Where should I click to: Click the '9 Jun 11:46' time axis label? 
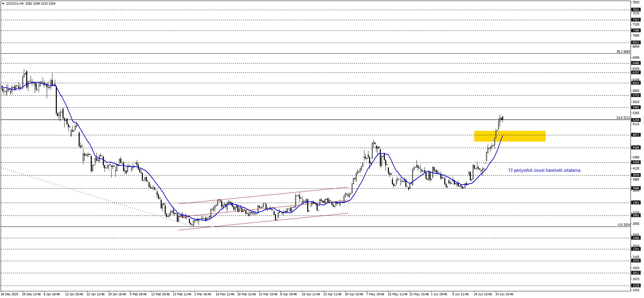[x=460, y=294]
